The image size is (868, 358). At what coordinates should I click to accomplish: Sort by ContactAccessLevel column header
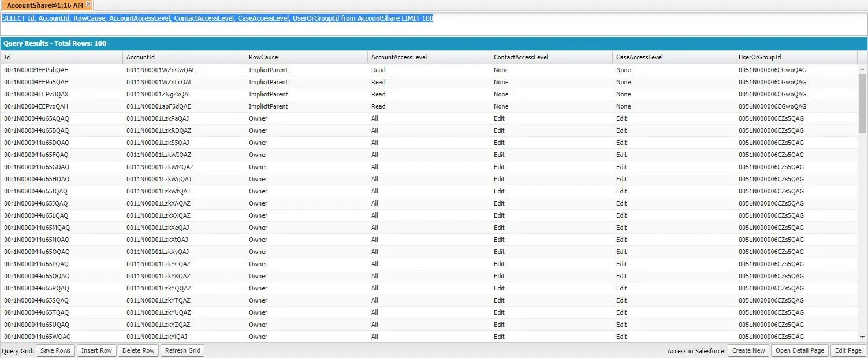[x=551, y=57]
